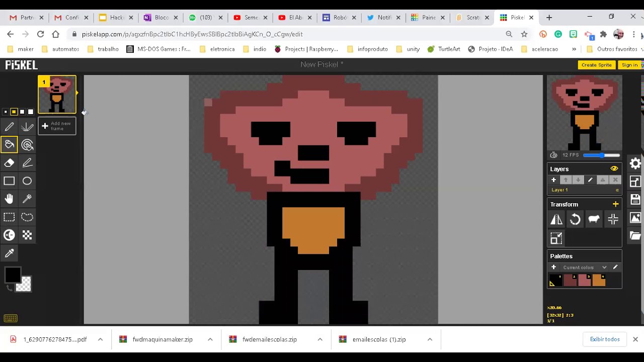Image resolution: width=644 pixels, height=362 pixels.
Task: Open options arrow for fwdemailescolas.zip download
Action: (320, 339)
